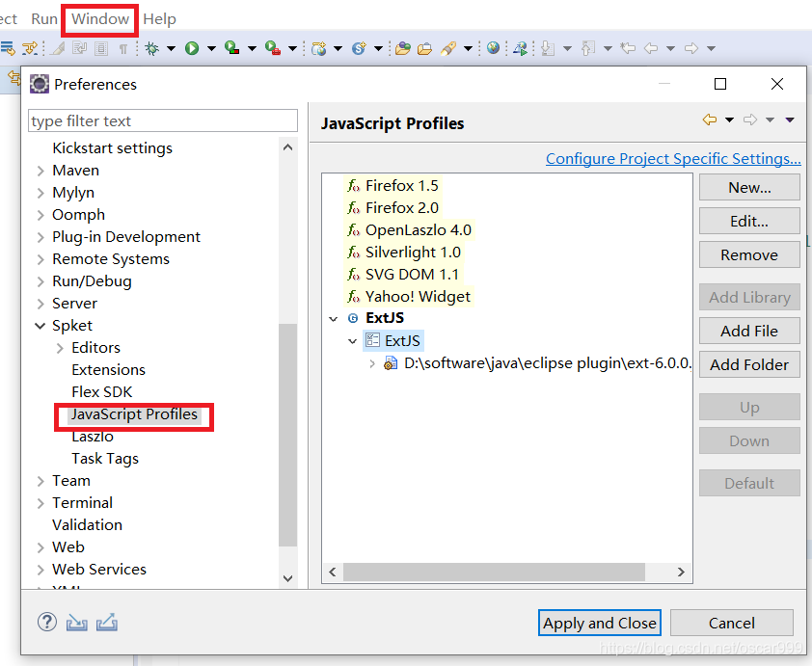Open Configure Project Specific Settings link
The height and width of the screenshot is (666, 812).
(x=673, y=158)
